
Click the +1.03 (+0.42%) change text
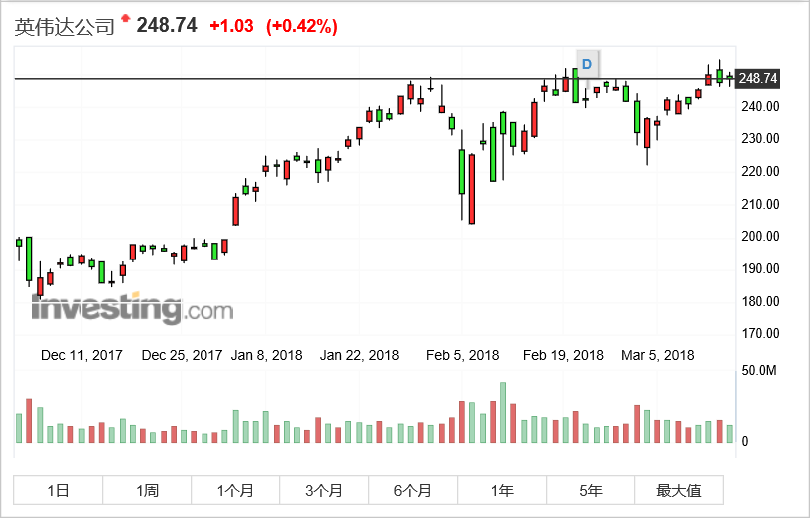tap(273, 27)
